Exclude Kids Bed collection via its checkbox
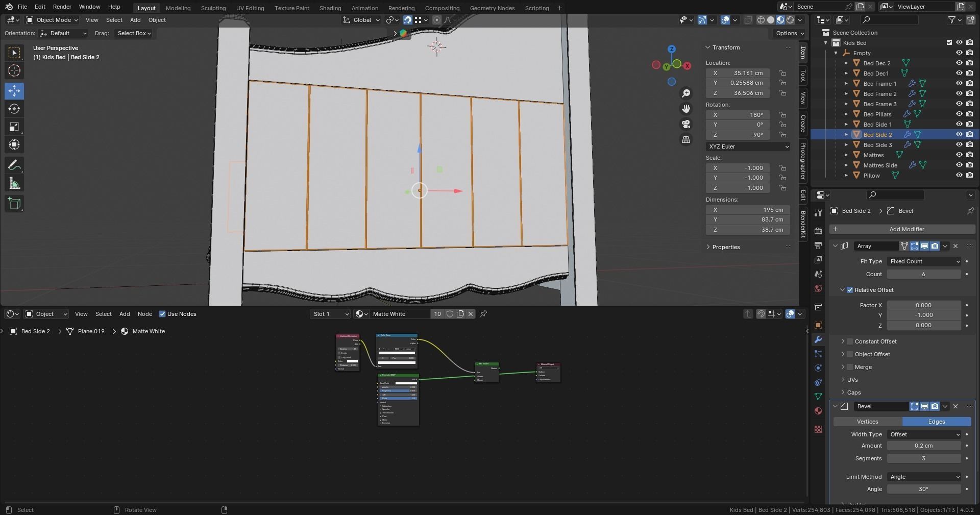980x515 pixels. coord(949,43)
